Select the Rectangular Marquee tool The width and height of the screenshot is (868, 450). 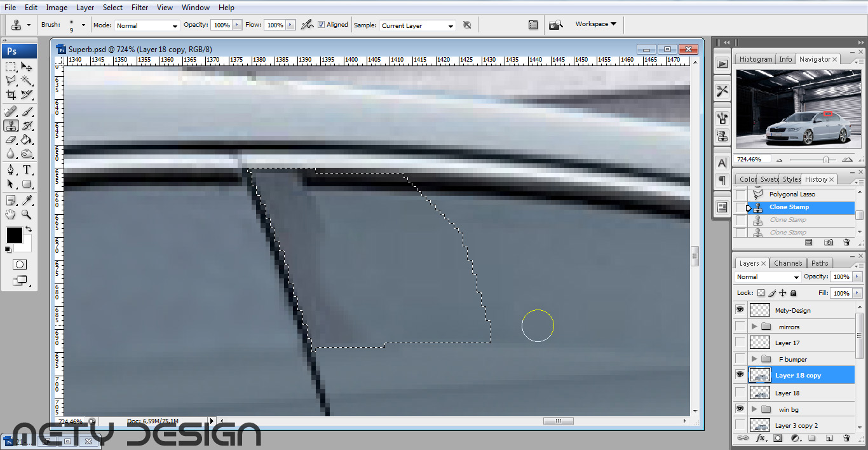[11, 67]
